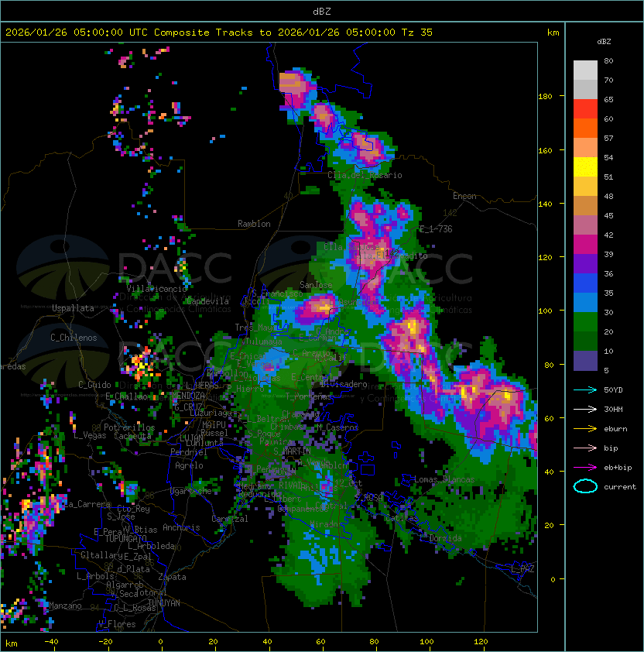Pick the light gray swatch below 80 dBZ
Viewport: 644px width, 652px height.
pyautogui.click(x=585, y=70)
